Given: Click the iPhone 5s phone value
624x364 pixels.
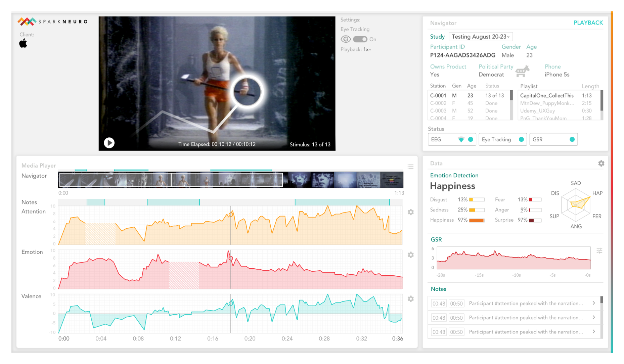Looking at the screenshot, I should click(557, 75).
